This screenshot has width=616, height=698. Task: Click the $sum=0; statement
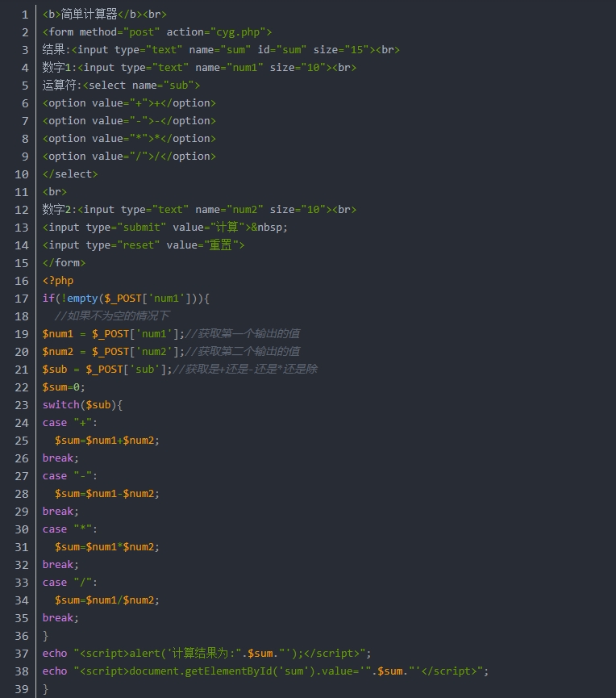tap(64, 387)
